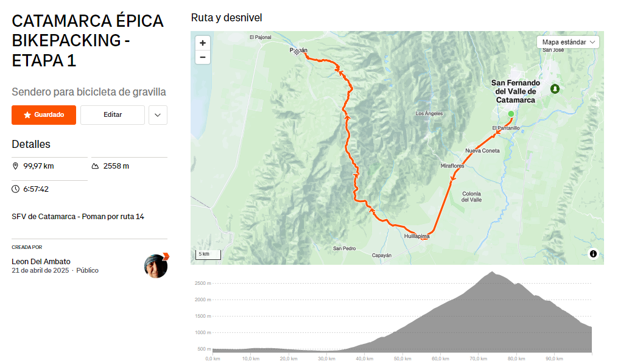
Task: Open the Mapa estándar map style dropdown
Action: pos(567,42)
